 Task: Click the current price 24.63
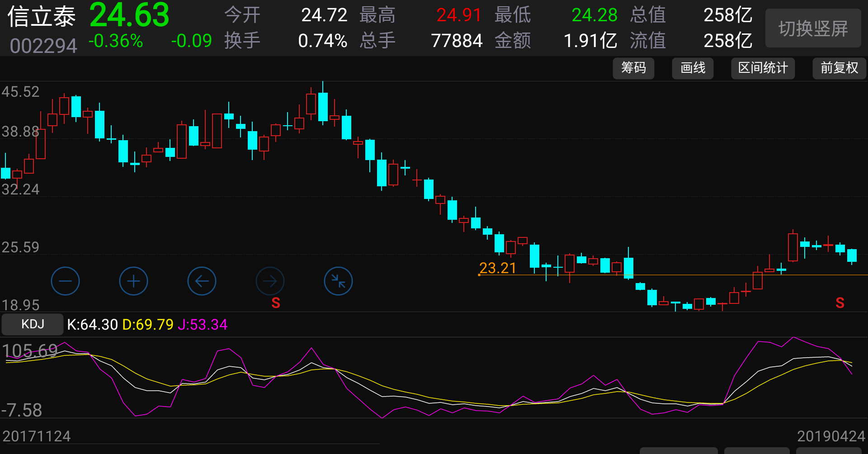(129, 15)
